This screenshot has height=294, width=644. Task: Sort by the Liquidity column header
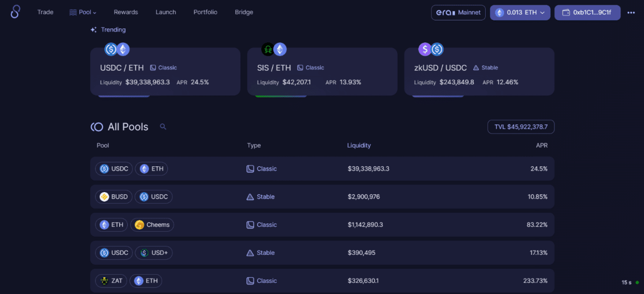coord(359,145)
